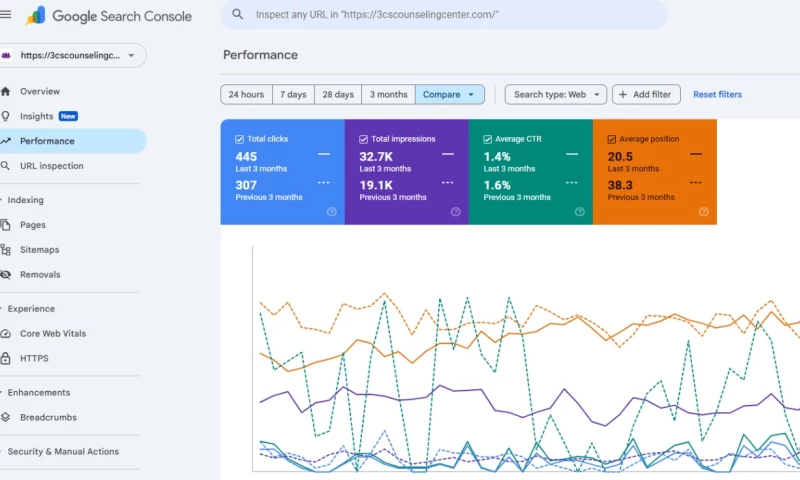Click the Insights lightbulb icon
This screenshot has height=480, width=800.
point(7,116)
